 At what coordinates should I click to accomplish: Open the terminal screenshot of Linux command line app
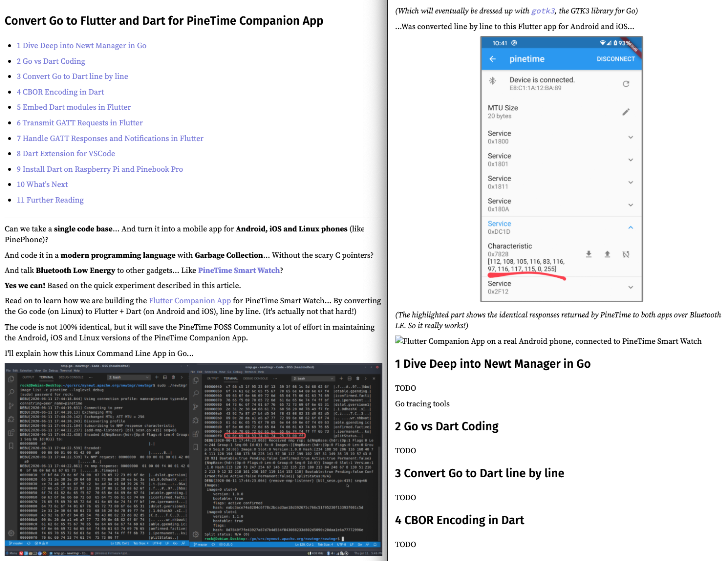pyautogui.click(x=193, y=458)
